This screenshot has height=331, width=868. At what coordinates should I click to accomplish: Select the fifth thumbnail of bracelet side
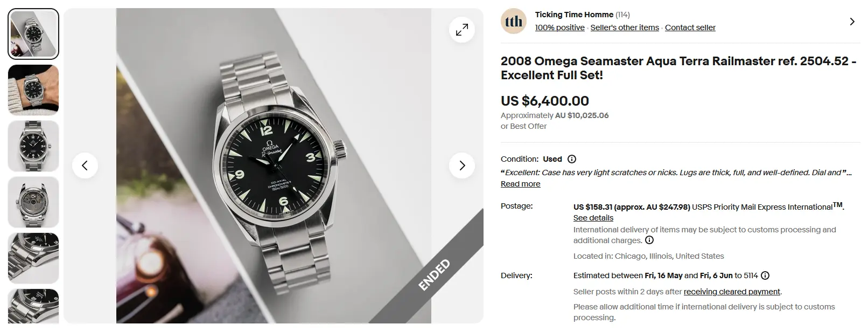[x=33, y=258]
